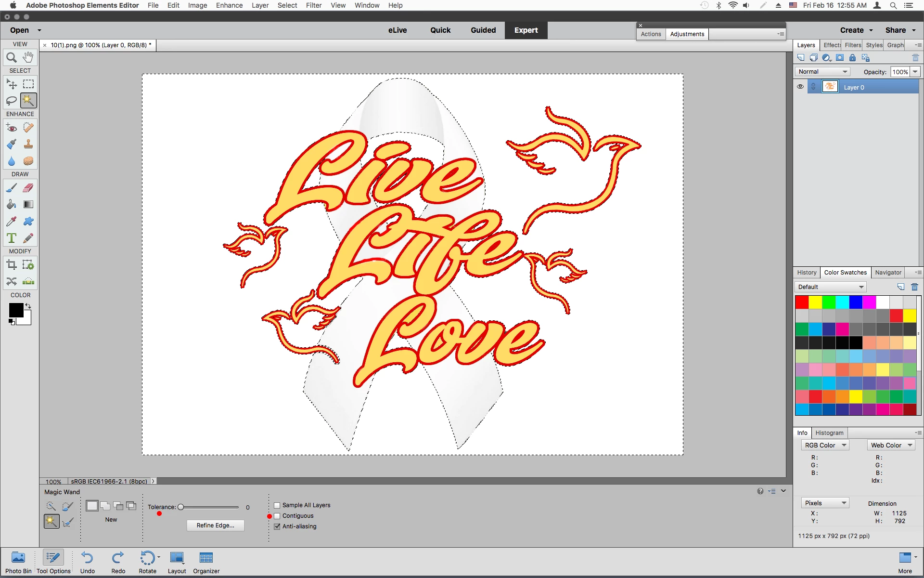The image size is (924, 578).
Task: Pick the Clone Stamp tool
Action: click(28, 144)
